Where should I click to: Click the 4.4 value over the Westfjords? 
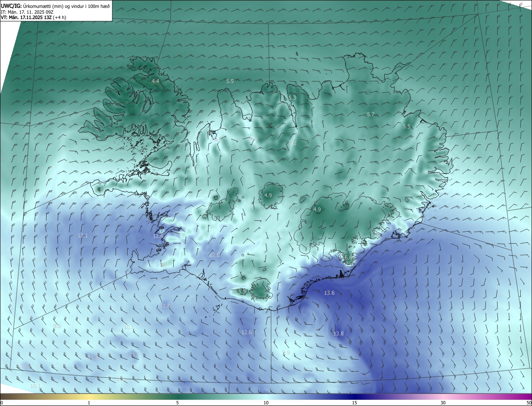pyautogui.click(x=155, y=81)
